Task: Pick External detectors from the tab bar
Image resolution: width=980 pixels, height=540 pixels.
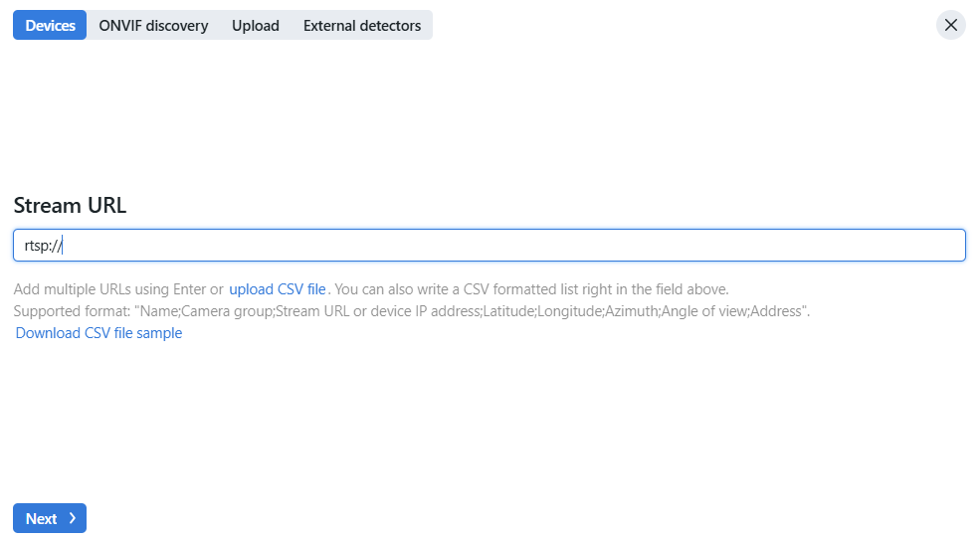Action: [x=362, y=26]
